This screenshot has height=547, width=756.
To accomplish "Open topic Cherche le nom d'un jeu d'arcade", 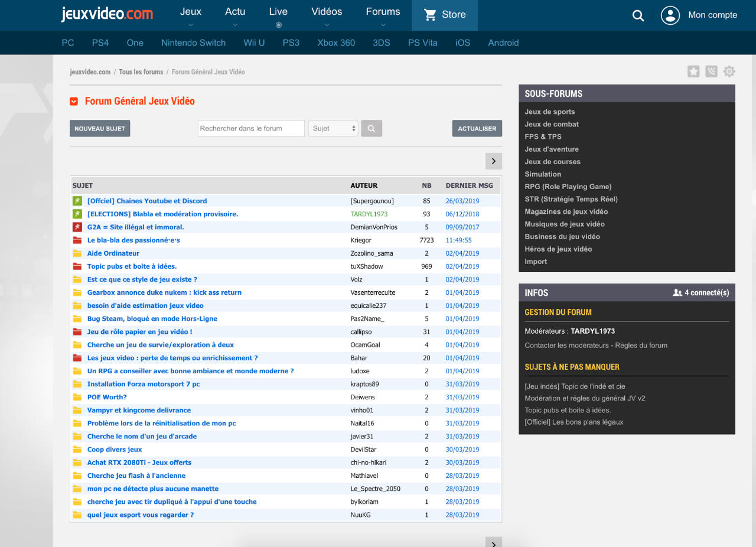I will [142, 437].
